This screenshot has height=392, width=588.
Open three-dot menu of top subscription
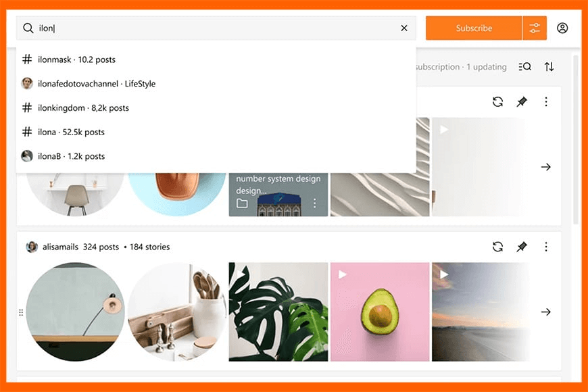coord(546,101)
